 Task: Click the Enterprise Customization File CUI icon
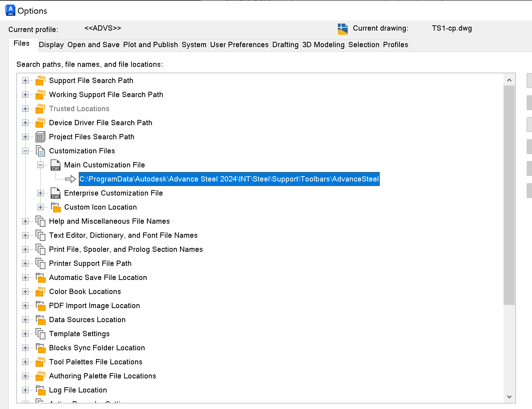56,193
